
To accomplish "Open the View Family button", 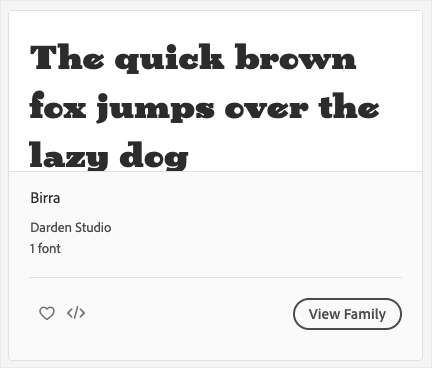I will pyautogui.click(x=347, y=314).
